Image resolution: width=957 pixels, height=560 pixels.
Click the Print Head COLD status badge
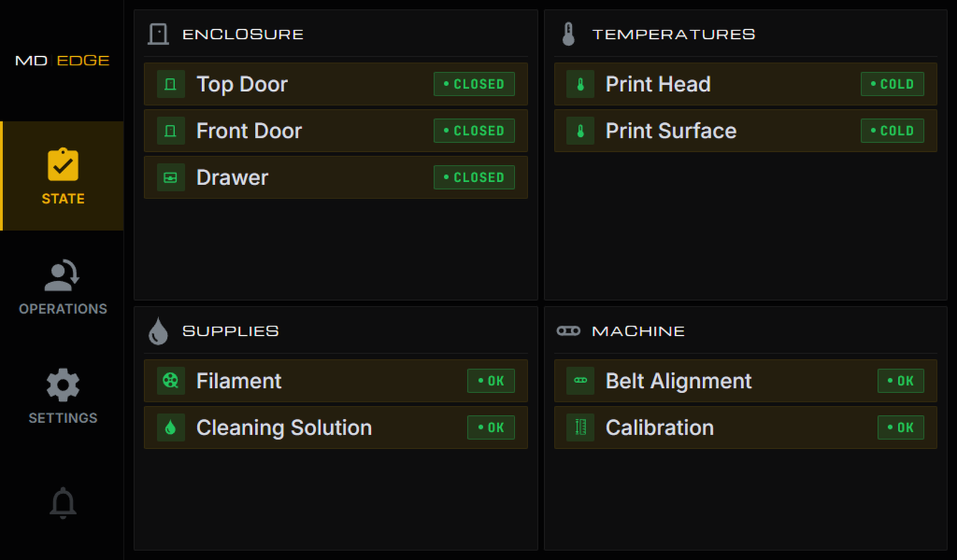[x=892, y=84]
